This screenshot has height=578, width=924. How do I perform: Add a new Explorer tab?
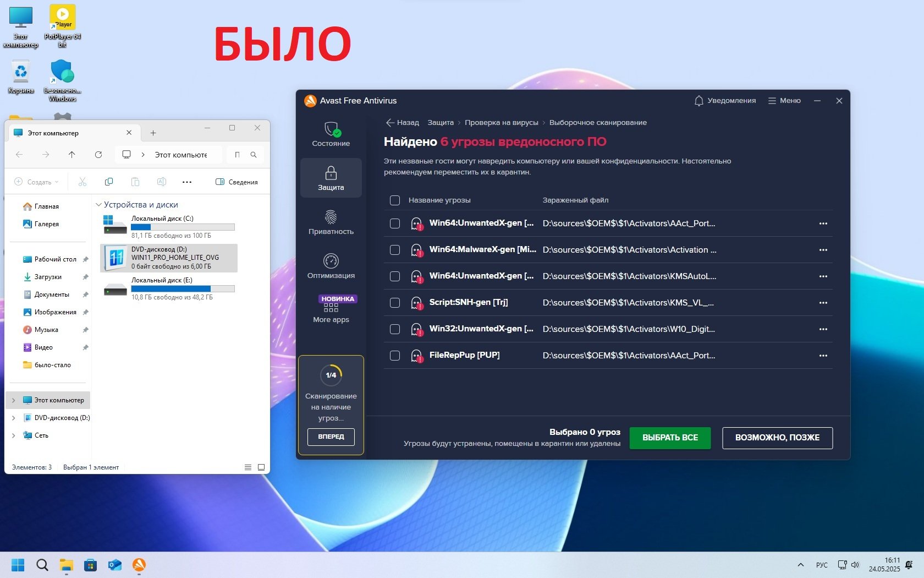click(153, 133)
